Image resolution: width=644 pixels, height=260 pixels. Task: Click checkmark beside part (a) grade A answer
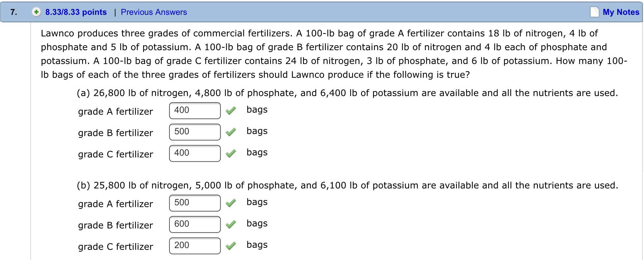pos(231,111)
